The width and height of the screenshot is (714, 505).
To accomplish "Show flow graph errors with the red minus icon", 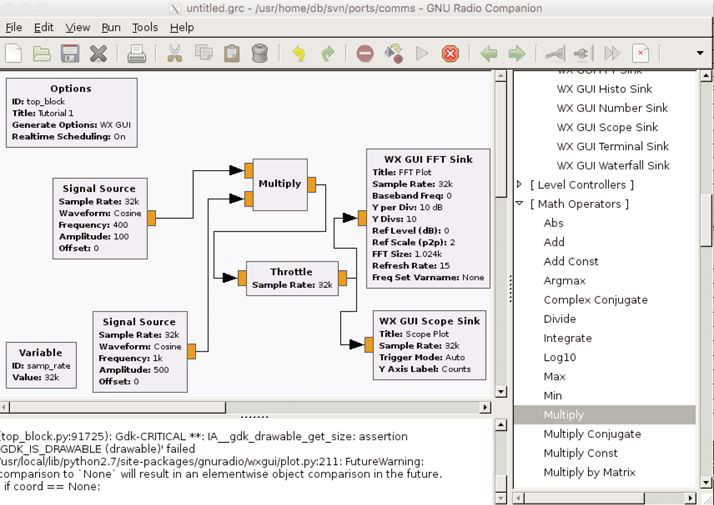I will pos(365,54).
